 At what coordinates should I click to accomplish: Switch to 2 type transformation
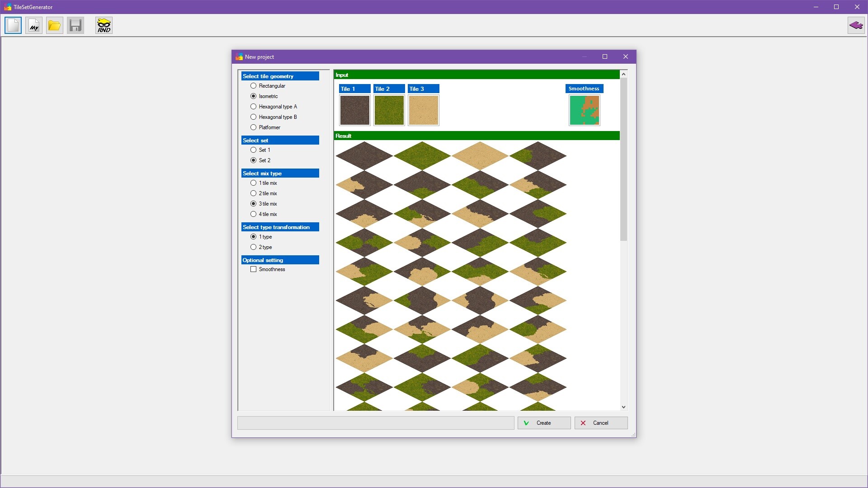pos(253,247)
